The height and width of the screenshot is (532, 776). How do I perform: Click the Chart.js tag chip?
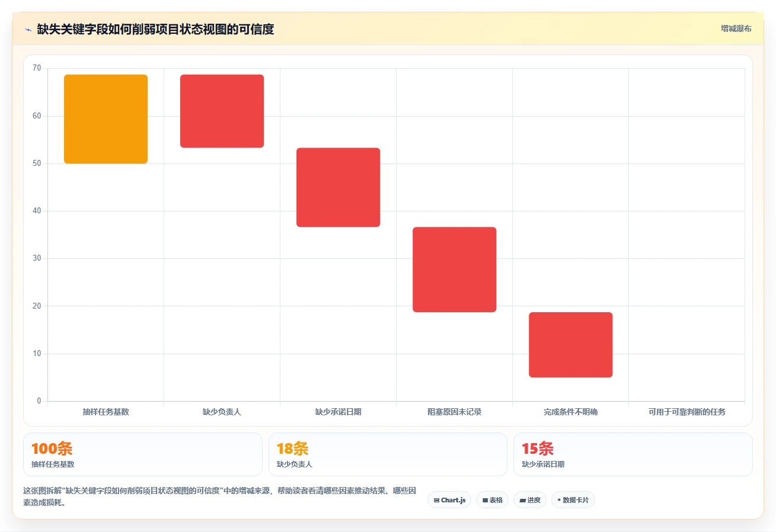click(x=449, y=500)
